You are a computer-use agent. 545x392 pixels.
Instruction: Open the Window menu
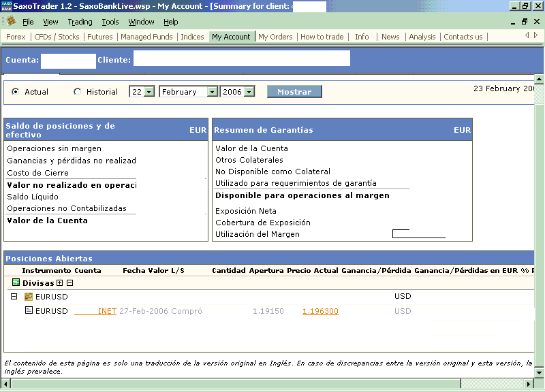pyautogui.click(x=141, y=22)
